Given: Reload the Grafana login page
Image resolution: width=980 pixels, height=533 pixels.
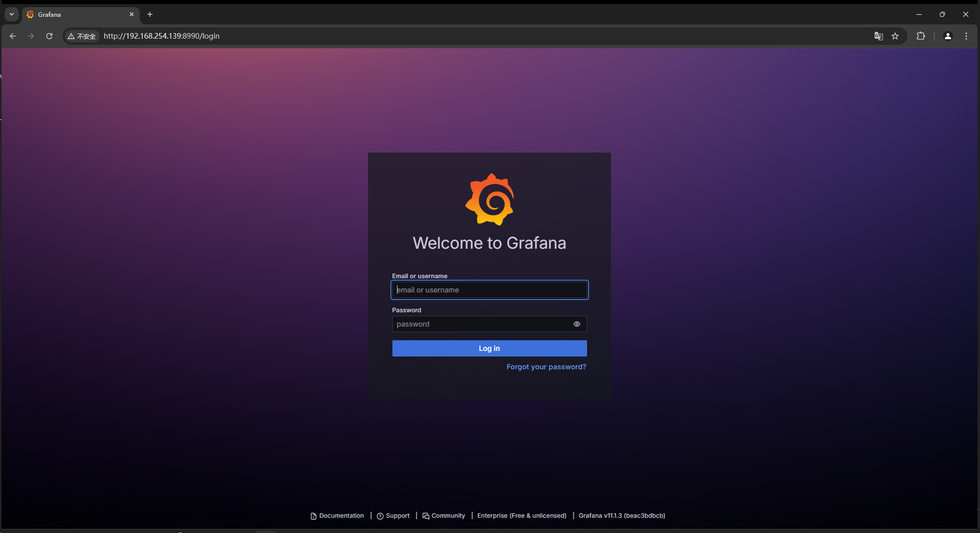Looking at the screenshot, I should pos(49,36).
